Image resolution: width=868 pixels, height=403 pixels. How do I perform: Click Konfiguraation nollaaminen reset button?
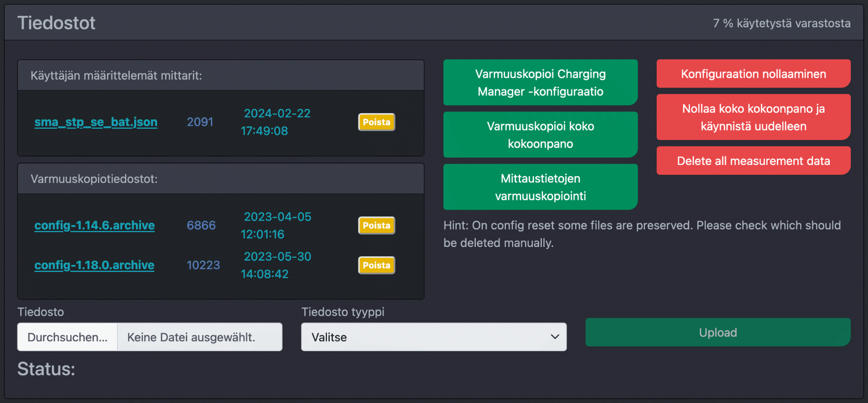tap(753, 74)
